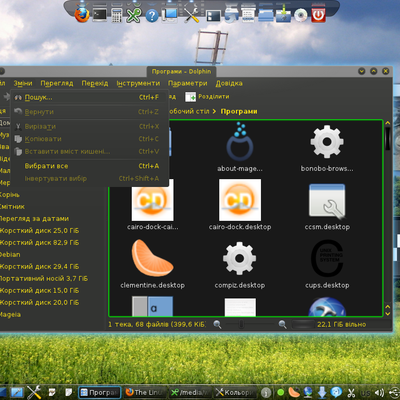Click the scroll up arrow of file view
Image resolution: width=400 pixels, height=400 pixels.
coord(388,123)
